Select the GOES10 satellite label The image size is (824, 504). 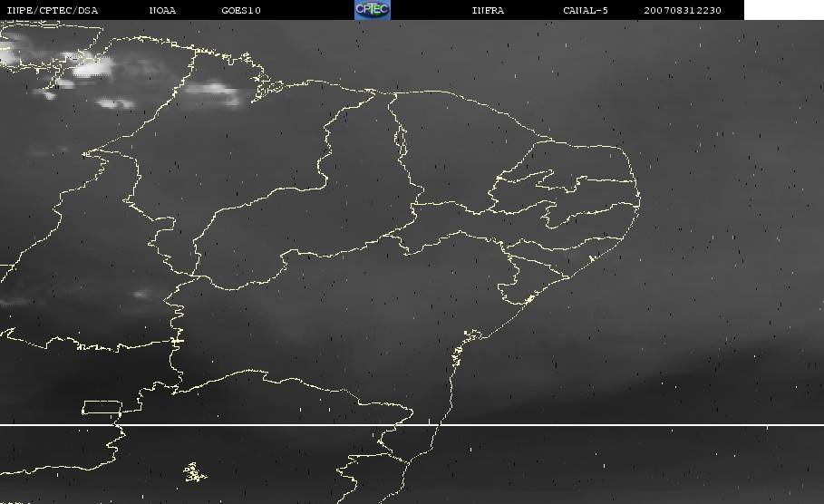[x=241, y=11]
